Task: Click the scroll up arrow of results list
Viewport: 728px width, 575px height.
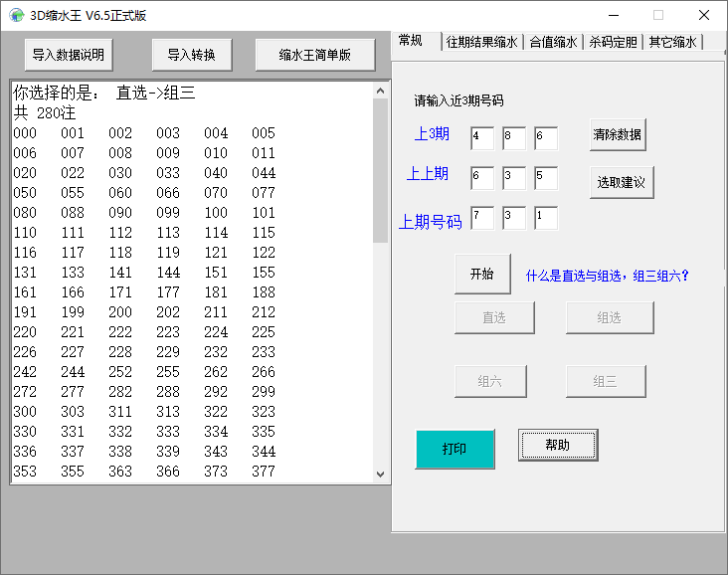Action: [380, 91]
